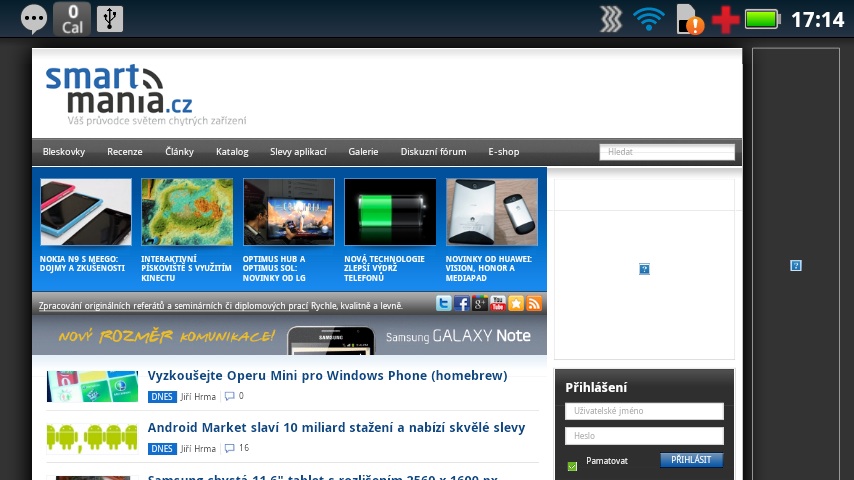Open the Cal notification in status bar
Image resolution: width=854 pixels, height=480 pixels.
click(x=72, y=19)
